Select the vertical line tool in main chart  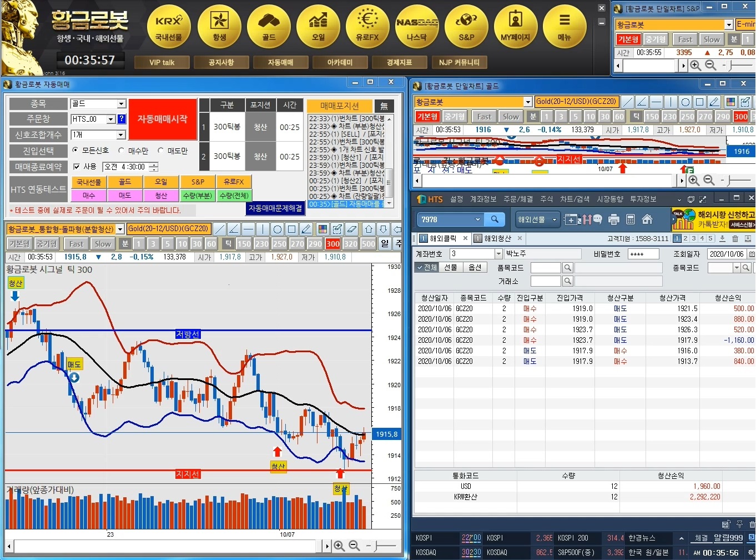(x=263, y=229)
